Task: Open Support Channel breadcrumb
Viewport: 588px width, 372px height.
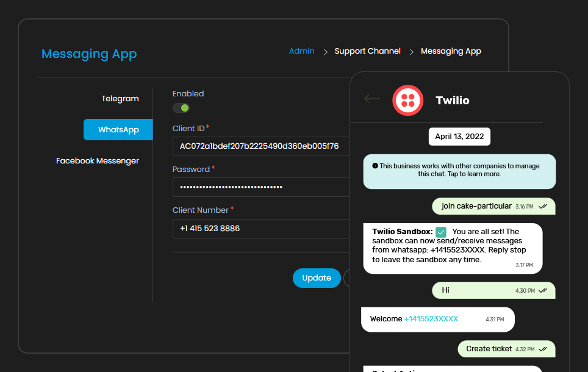Action: 367,51
